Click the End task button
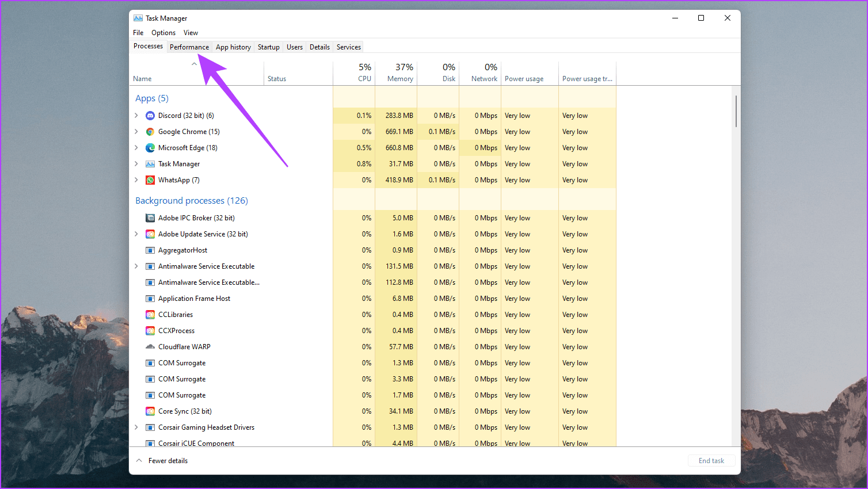This screenshot has width=868, height=489. point(711,461)
